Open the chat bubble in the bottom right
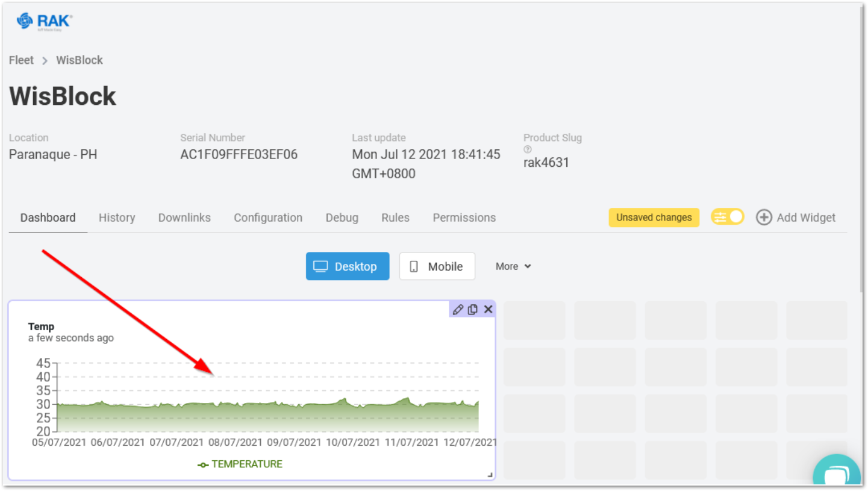Image resolution: width=868 pixels, height=491 pixels. click(837, 473)
